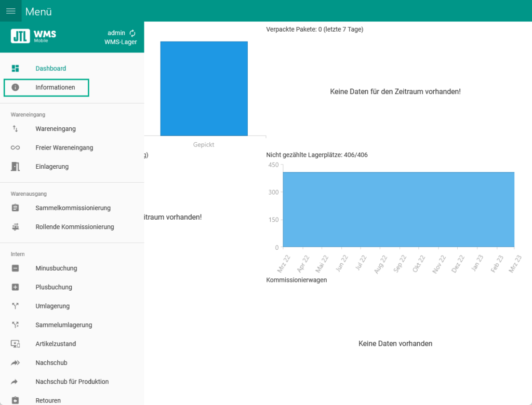This screenshot has height=405, width=532.
Task: Click the light blue Lagerplätze chart area
Action: point(398,209)
